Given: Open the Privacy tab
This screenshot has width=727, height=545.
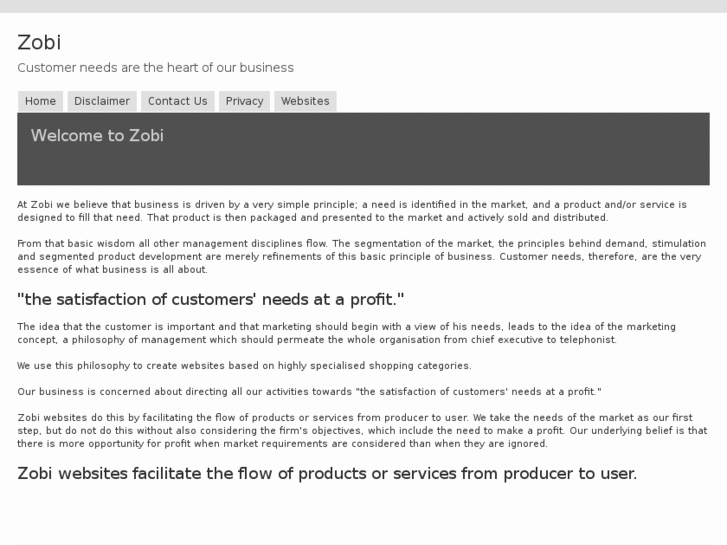Looking at the screenshot, I should pos(244,101).
